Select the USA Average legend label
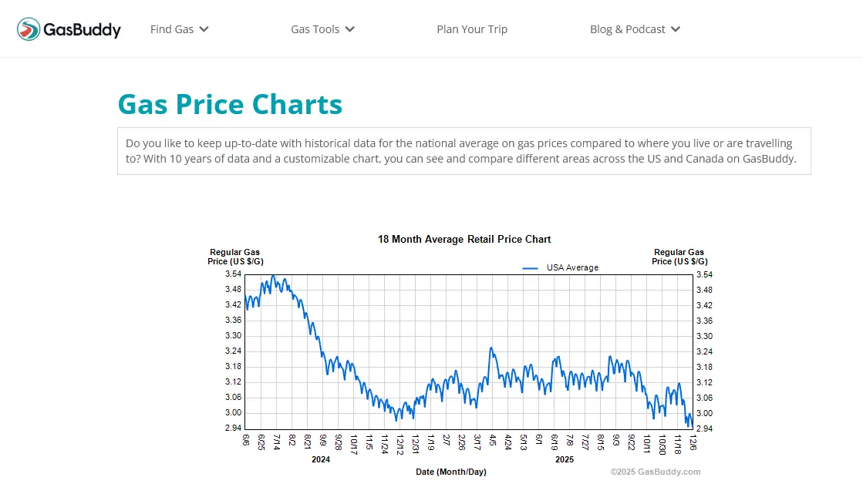This screenshot has width=863, height=504. click(572, 268)
